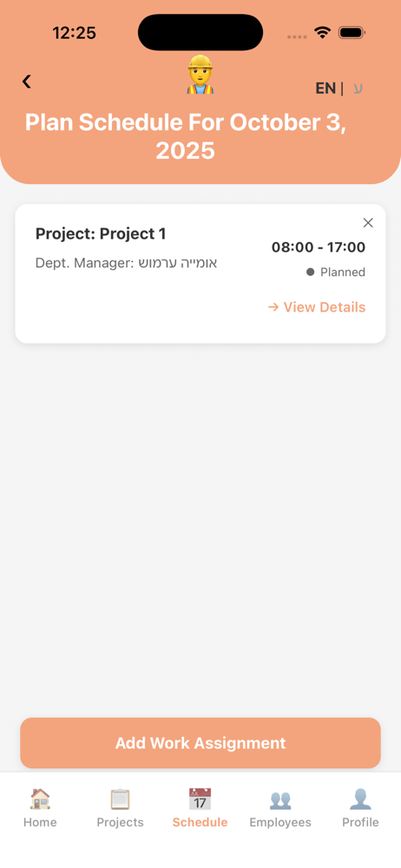The width and height of the screenshot is (401, 868).
Task: Open the Projects tab
Action: point(120,808)
